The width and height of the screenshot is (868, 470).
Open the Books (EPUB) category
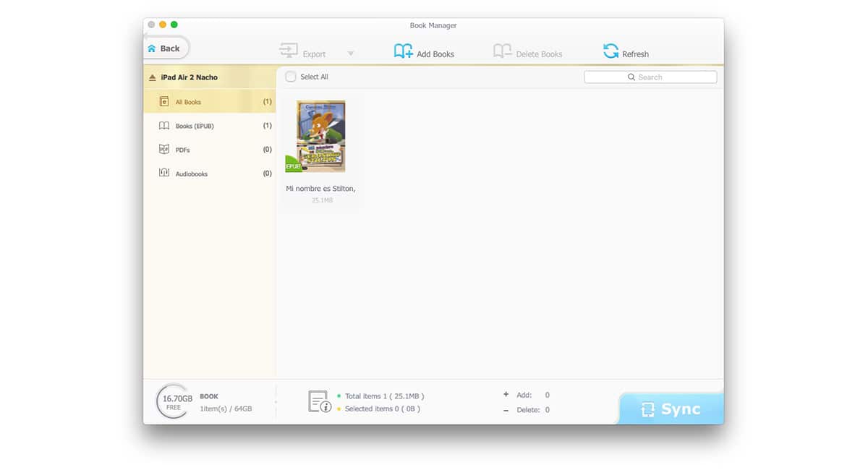click(x=195, y=126)
